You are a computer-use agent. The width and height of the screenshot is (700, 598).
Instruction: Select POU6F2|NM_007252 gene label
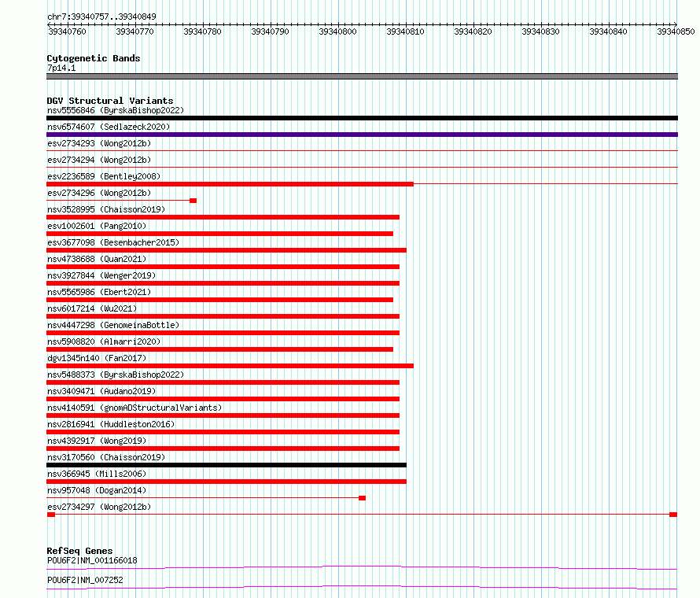[85, 580]
